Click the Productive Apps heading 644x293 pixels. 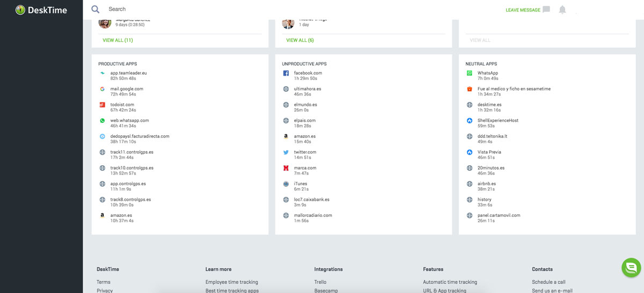point(118,64)
